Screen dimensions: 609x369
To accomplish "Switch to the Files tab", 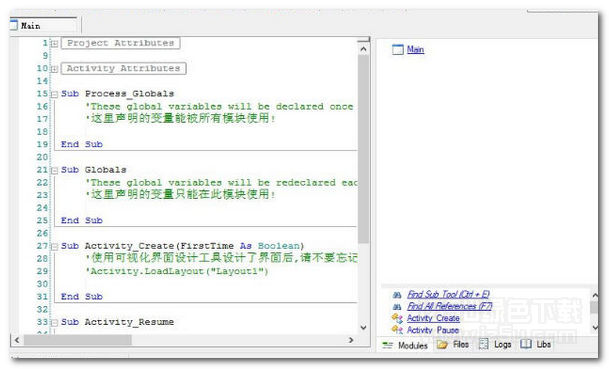I will (453, 345).
